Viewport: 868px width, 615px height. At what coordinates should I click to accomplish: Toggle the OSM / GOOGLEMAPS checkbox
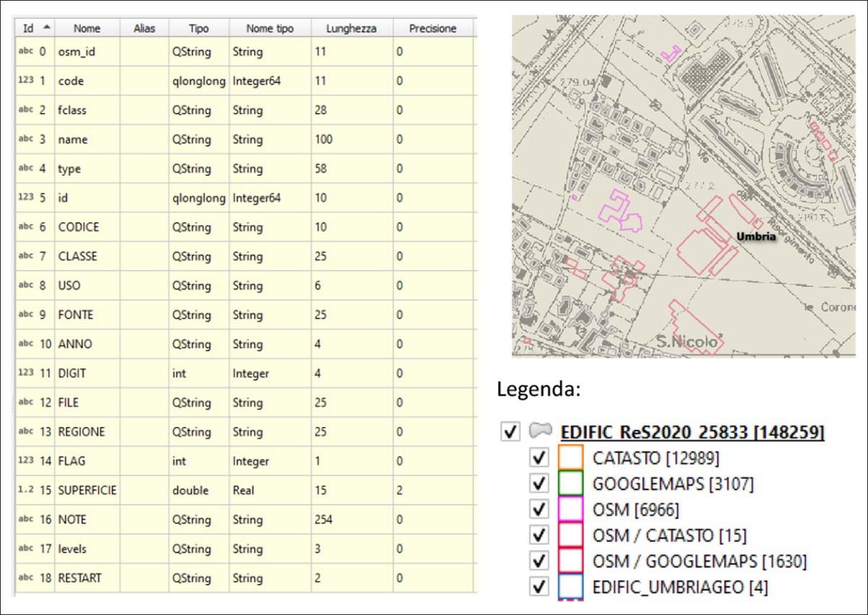click(x=539, y=561)
